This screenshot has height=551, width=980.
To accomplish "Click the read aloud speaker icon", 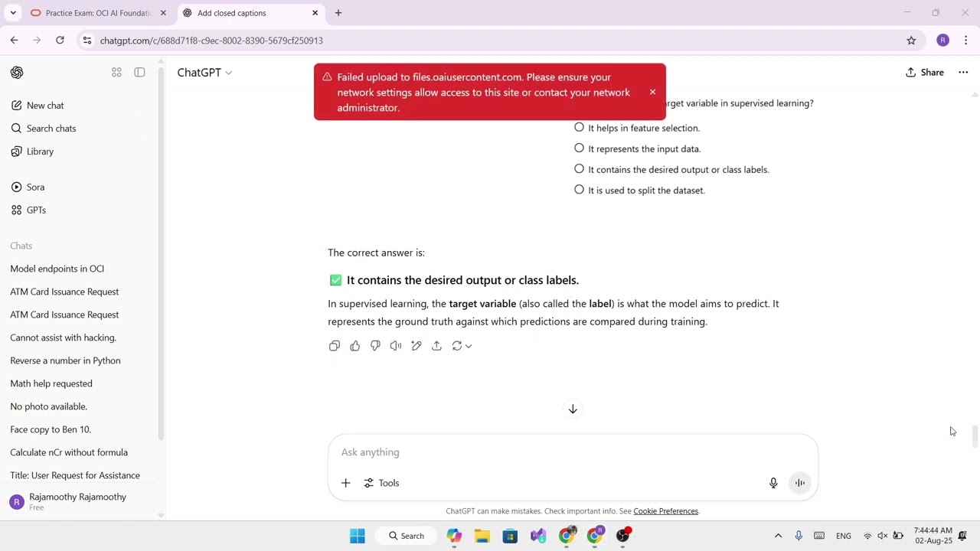I will coord(396,346).
